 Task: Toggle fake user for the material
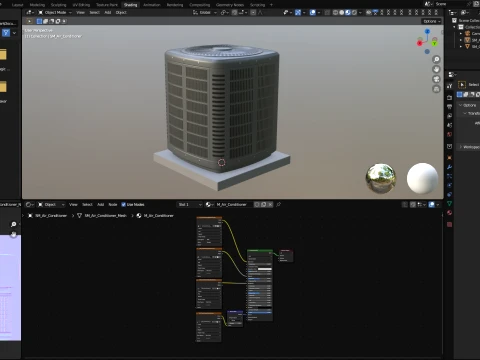pos(257,204)
